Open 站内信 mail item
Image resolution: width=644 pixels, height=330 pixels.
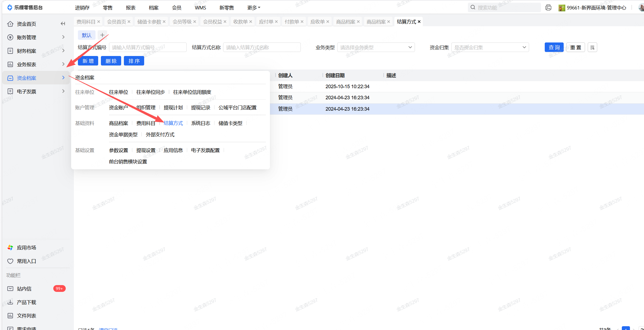[x=24, y=289]
